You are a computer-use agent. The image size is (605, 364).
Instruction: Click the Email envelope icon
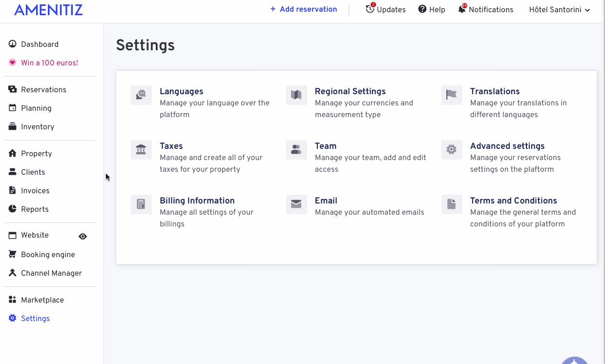click(x=296, y=204)
